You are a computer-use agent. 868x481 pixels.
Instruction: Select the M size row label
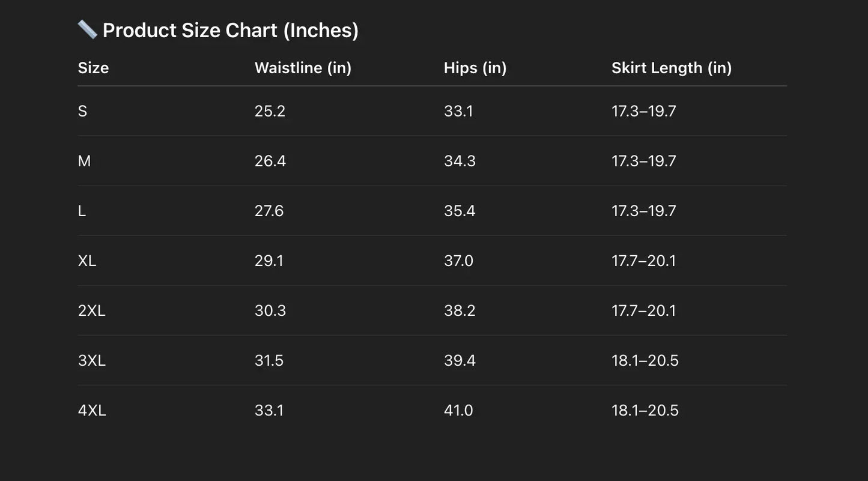pos(84,161)
